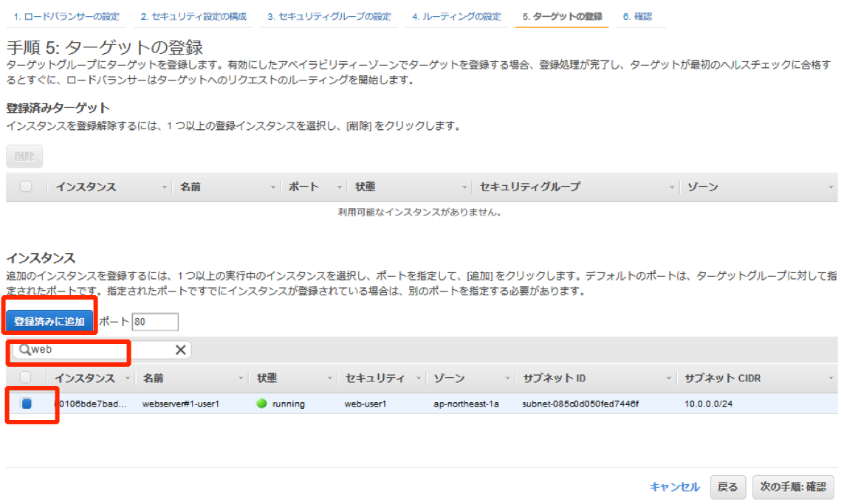This screenshot has width=841, height=504.
Task: Click 次の手順: 確認 button
Action: [793, 487]
